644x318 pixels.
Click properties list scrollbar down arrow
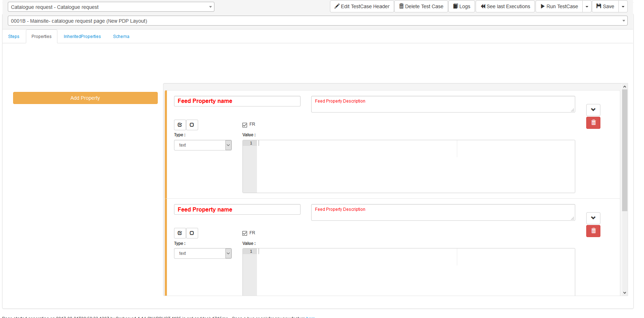tap(625, 293)
